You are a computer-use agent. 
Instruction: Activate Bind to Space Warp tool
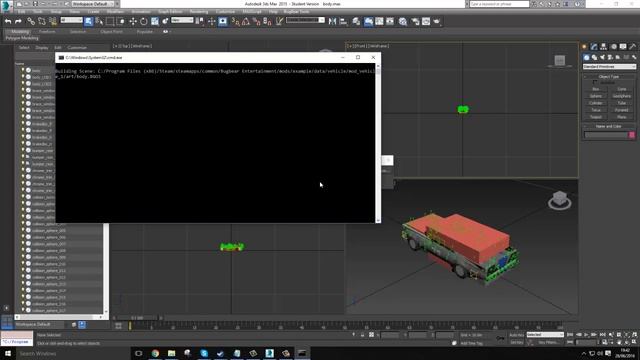(x=53, y=21)
